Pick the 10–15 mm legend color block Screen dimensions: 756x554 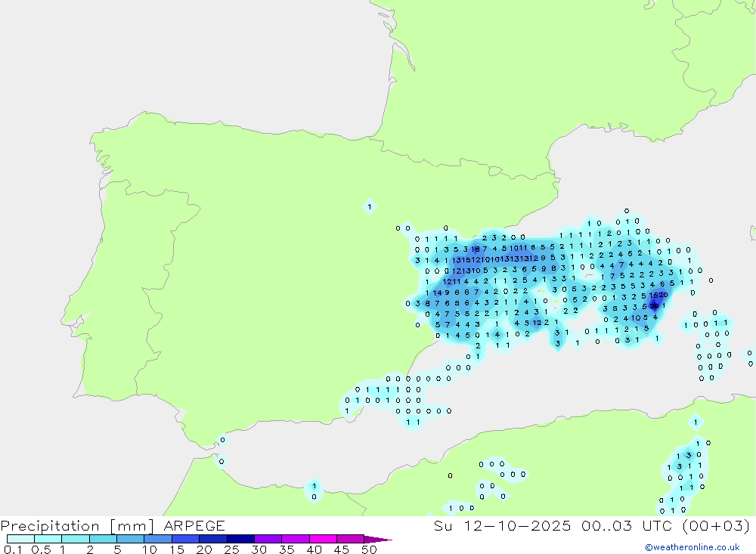point(158,539)
